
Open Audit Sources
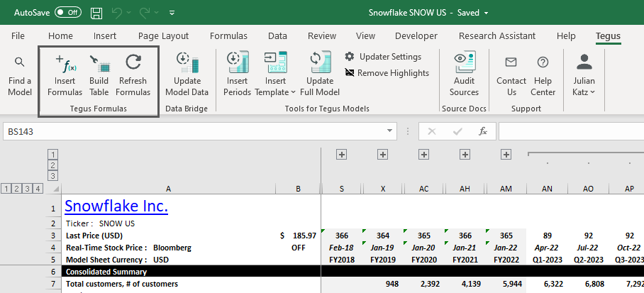(464, 75)
